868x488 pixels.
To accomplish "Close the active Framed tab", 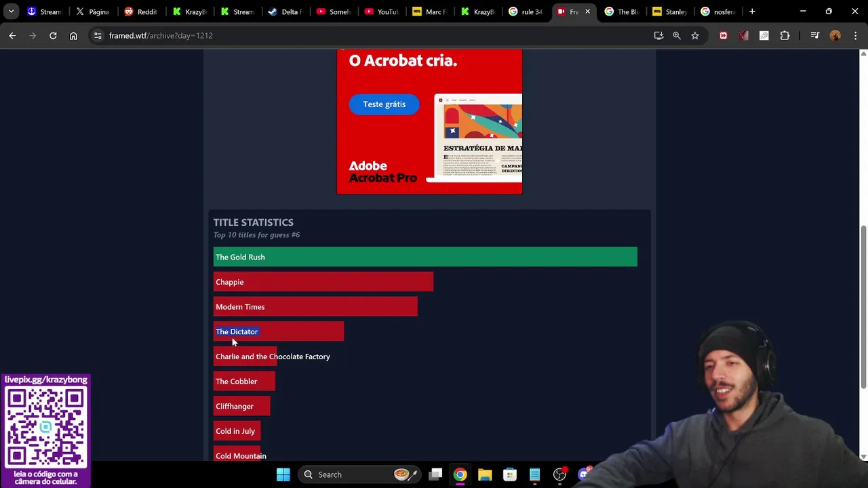I will coord(587,12).
